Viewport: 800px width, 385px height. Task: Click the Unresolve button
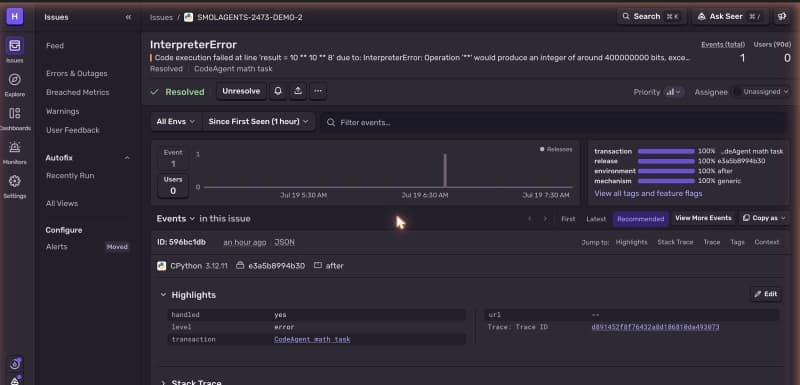pyautogui.click(x=241, y=91)
